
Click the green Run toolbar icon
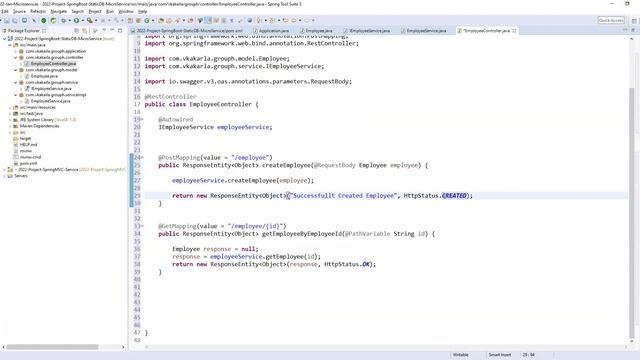(76, 20)
